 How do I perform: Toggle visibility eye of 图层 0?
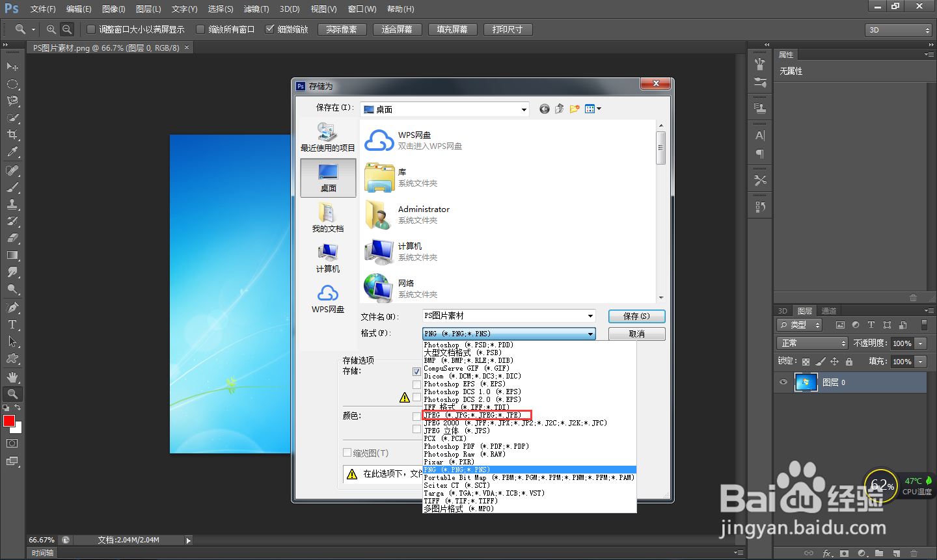783,382
